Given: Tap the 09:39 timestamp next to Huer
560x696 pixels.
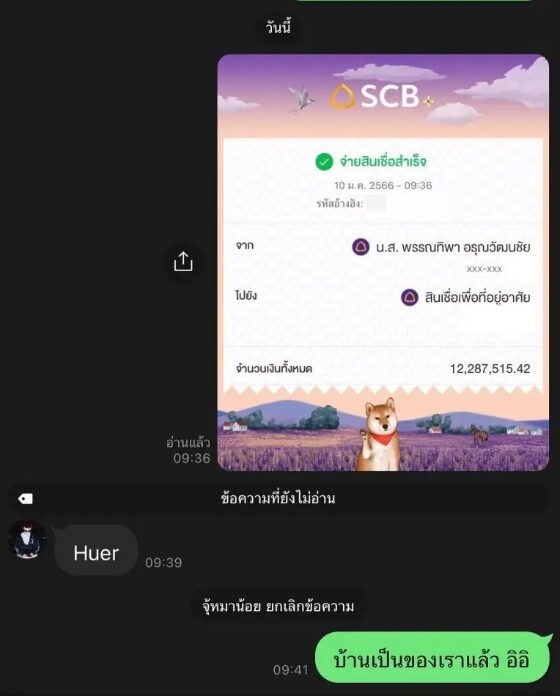Looking at the screenshot, I should (163, 562).
